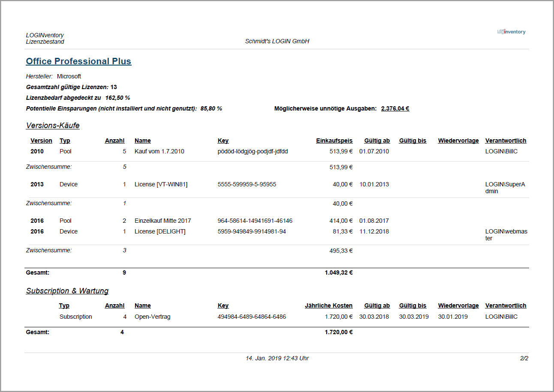Click the Einkaufspeis column header
This screenshot has width=554, height=392.
click(x=334, y=141)
